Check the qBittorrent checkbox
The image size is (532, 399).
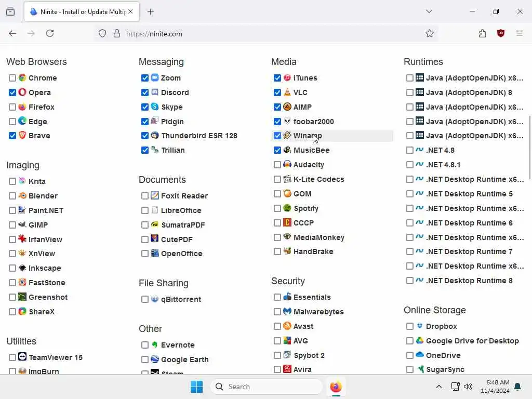pos(145,300)
